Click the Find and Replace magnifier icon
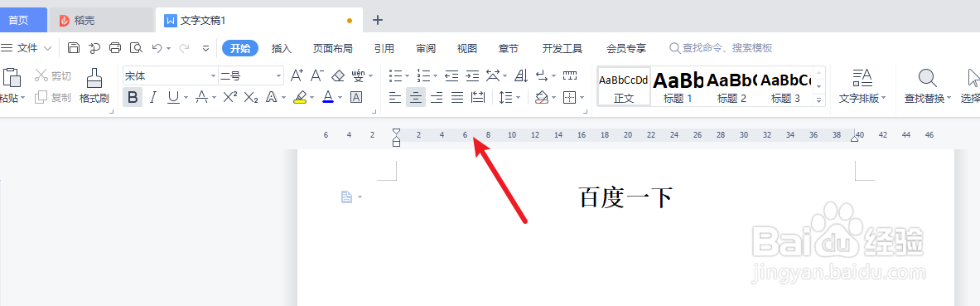Image resolution: width=980 pixels, height=306 pixels. pyautogui.click(x=927, y=78)
